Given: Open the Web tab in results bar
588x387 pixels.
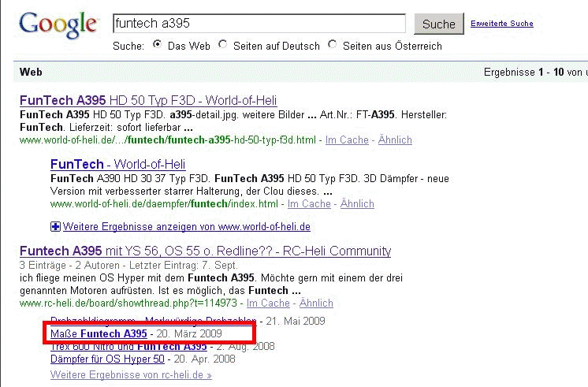Looking at the screenshot, I should click(31, 72).
